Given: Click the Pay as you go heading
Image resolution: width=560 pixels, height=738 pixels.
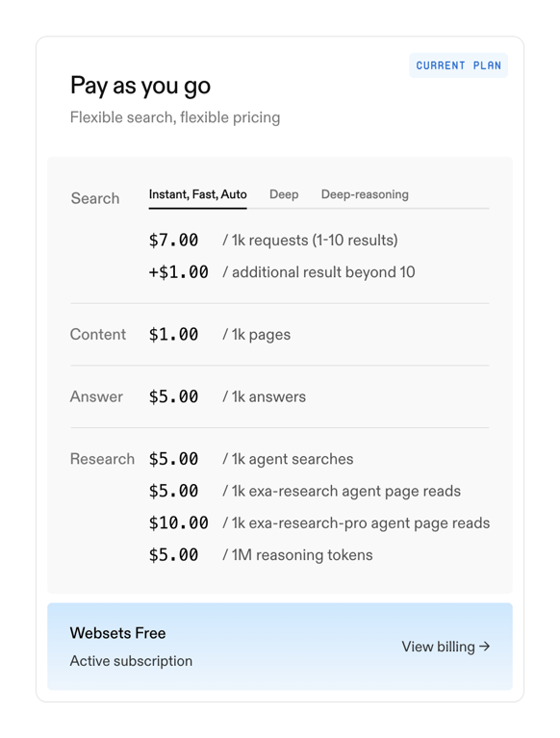Looking at the screenshot, I should click(x=140, y=87).
